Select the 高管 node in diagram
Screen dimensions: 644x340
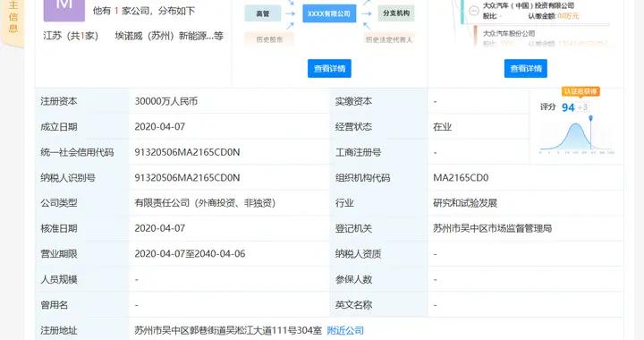pos(263,13)
